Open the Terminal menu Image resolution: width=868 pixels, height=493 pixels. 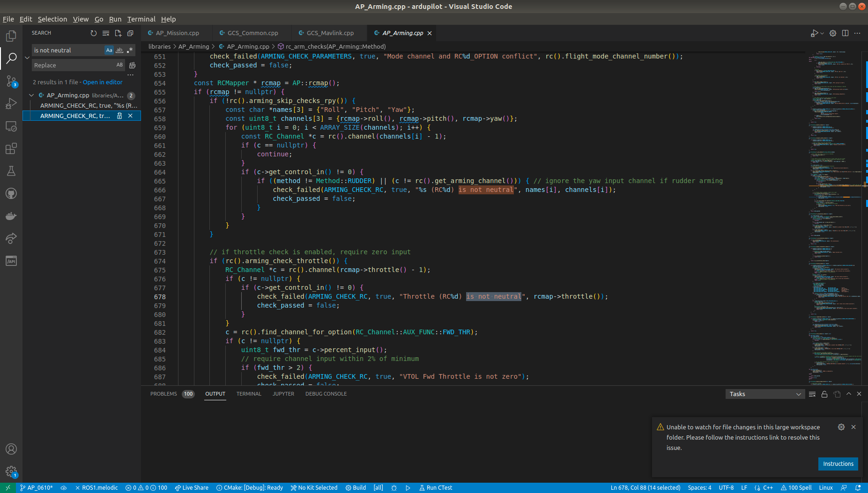(141, 19)
